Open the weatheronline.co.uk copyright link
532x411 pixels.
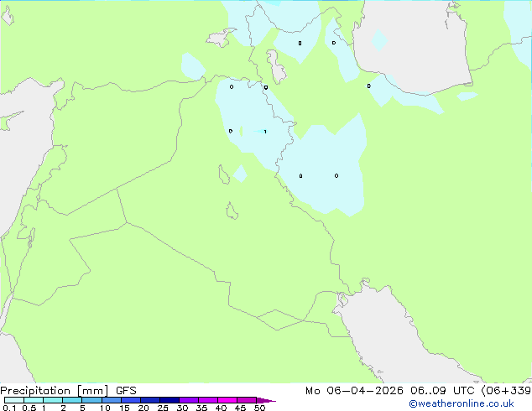462,403
